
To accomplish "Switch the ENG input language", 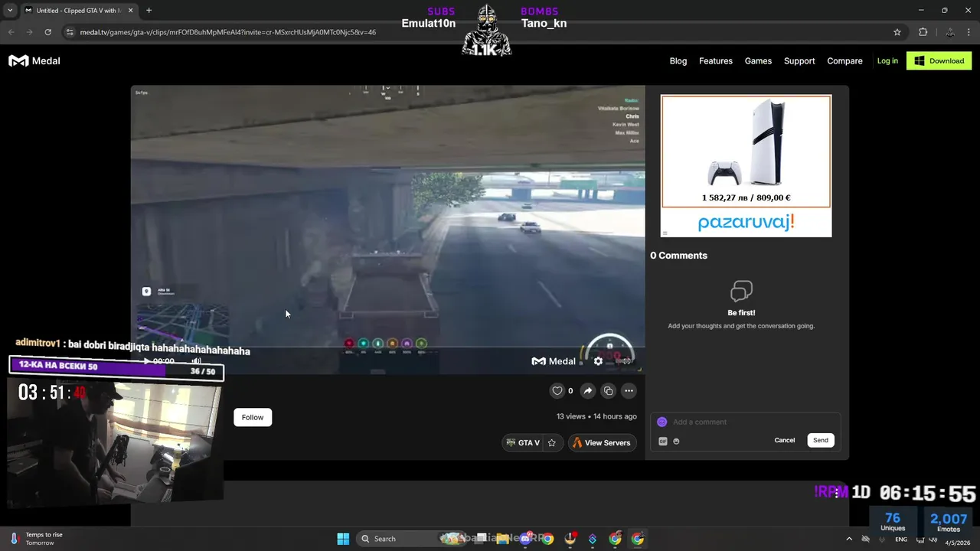I will [901, 540].
